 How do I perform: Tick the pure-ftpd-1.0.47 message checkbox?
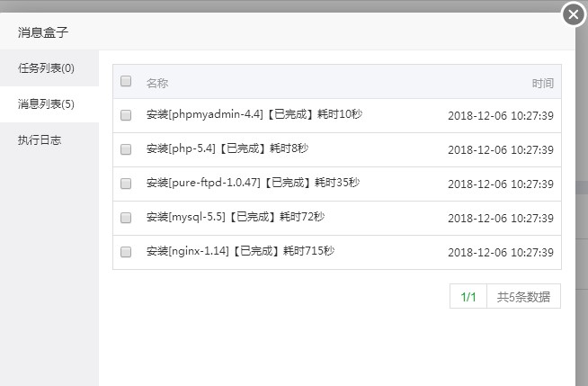click(126, 184)
